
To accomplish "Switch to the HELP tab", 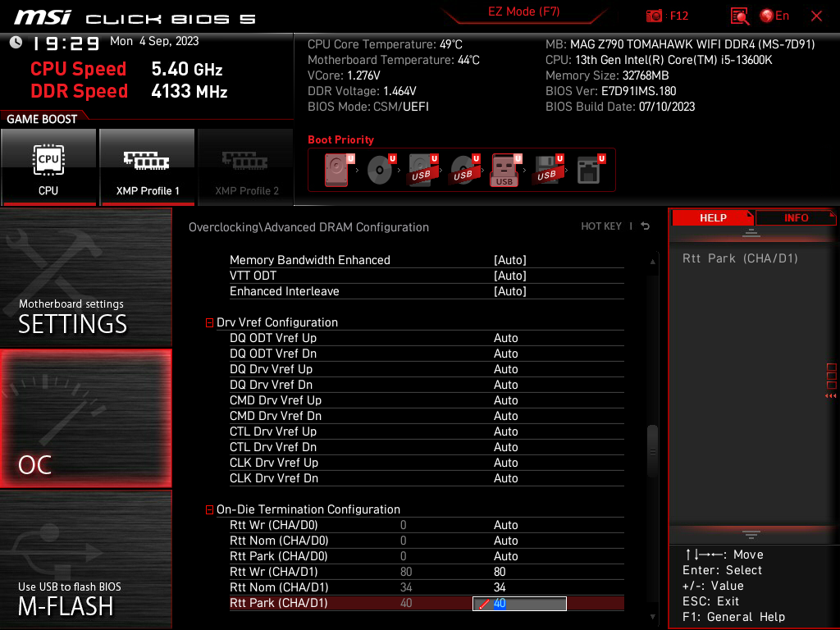I will [713, 217].
